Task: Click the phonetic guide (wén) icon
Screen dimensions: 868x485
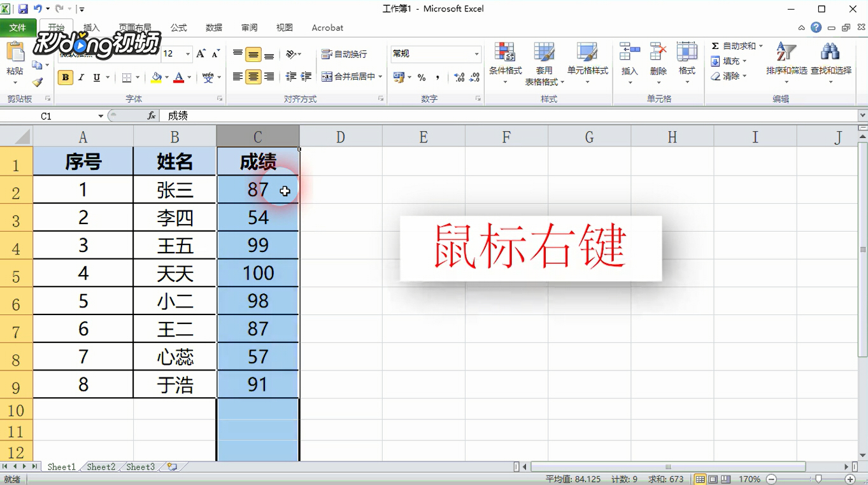Action: point(208,78)
